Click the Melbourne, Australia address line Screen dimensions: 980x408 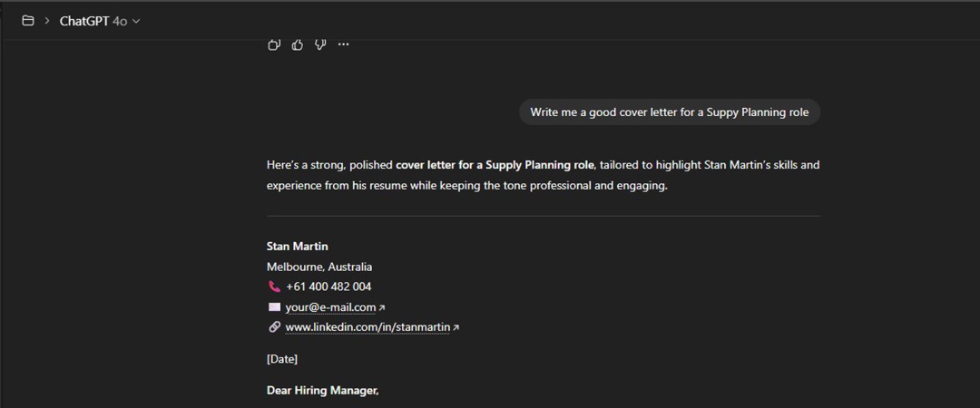319,267
